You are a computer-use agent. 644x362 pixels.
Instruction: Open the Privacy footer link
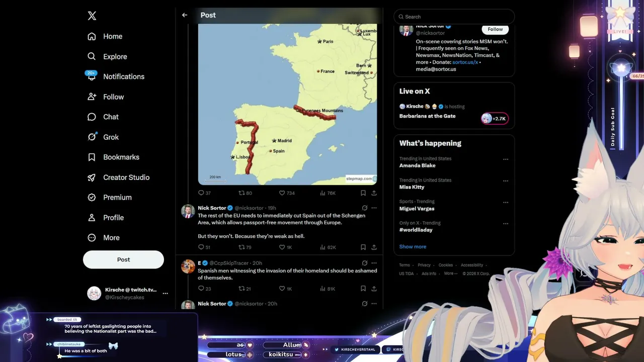(x=424, y=265)
